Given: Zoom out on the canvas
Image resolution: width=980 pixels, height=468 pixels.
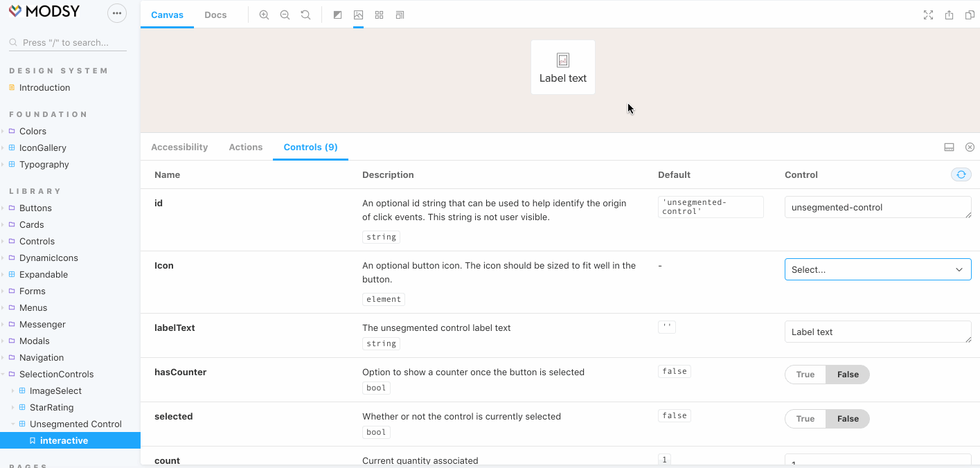Looking at the screenshot, I should tap(285, 14).
